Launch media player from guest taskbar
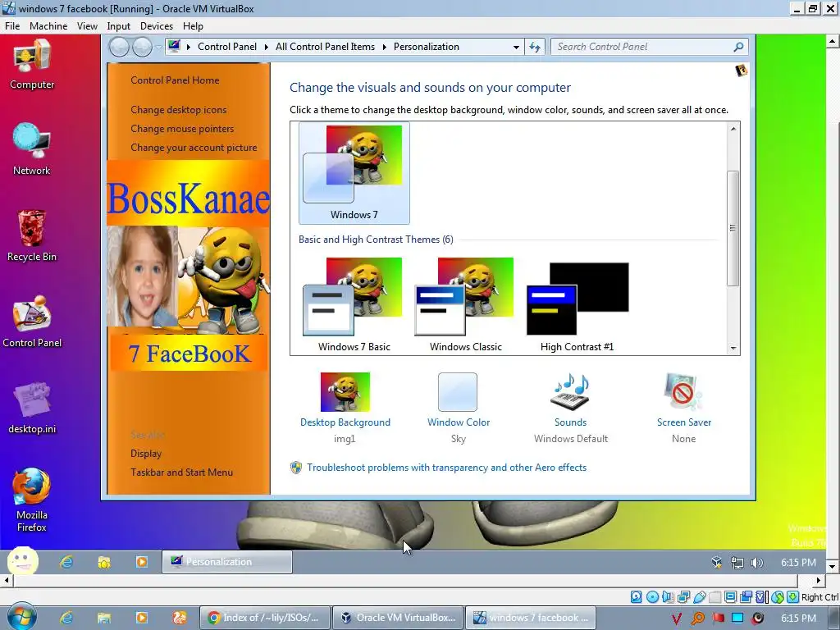 [x=141, y=562]
